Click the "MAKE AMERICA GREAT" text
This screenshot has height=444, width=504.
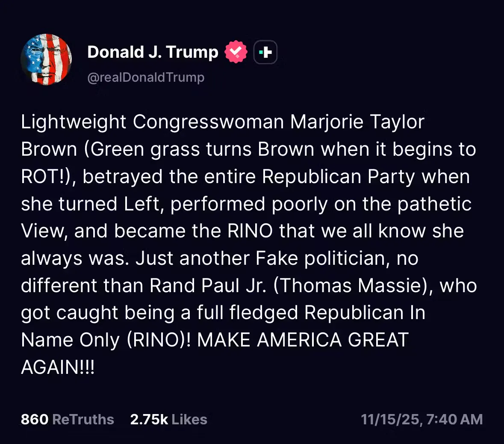tap(303, 340)
